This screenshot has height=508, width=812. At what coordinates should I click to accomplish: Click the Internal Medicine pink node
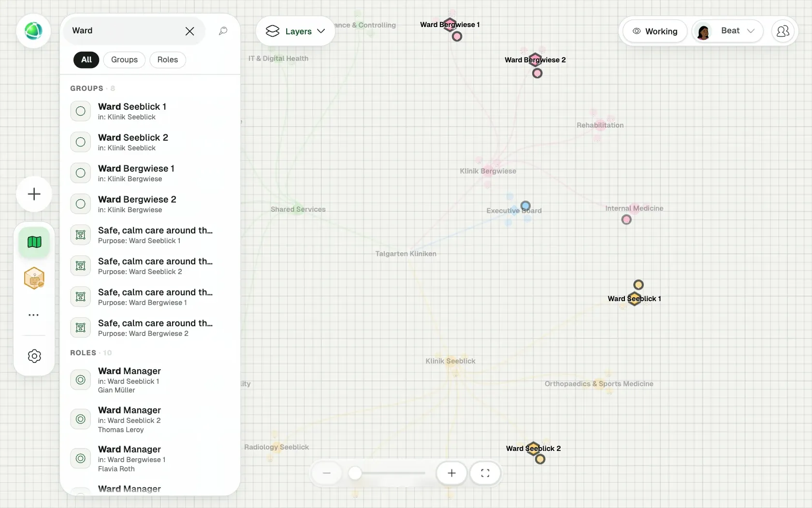[626, 220]
